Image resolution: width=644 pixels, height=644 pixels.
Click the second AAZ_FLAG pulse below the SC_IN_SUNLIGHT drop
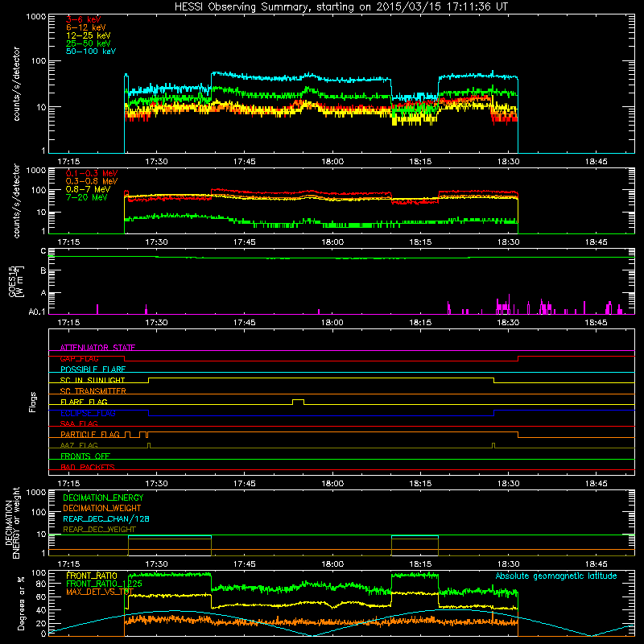point(493,445)
